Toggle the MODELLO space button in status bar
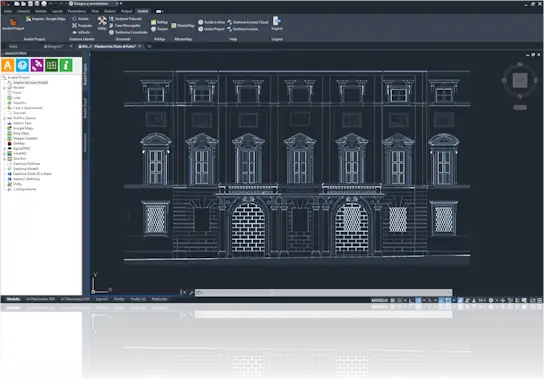The height and width of the screenshot is (380, 544). pos(380,300)
